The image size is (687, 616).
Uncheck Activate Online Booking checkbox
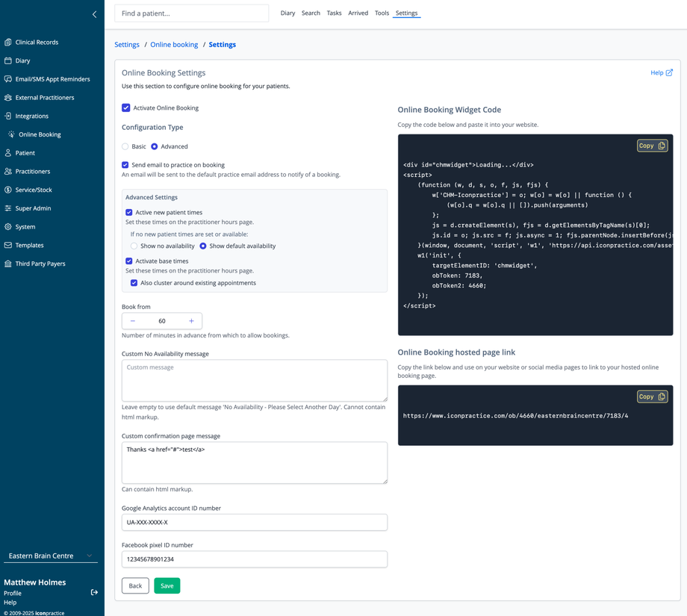[126, 108]
